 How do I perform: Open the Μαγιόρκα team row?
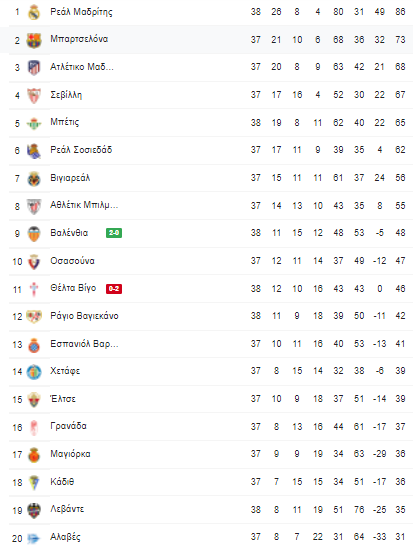pyautogui.click(x=211, y=454)
